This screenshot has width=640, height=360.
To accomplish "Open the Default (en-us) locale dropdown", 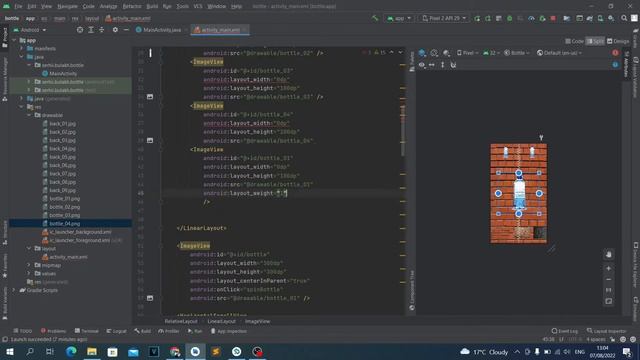I will coord(559,53).
